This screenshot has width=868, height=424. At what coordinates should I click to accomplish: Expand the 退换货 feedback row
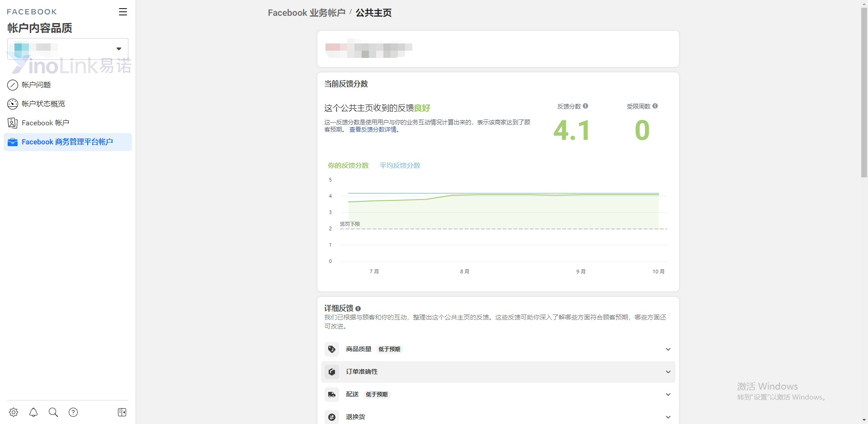tap(498, 416)
